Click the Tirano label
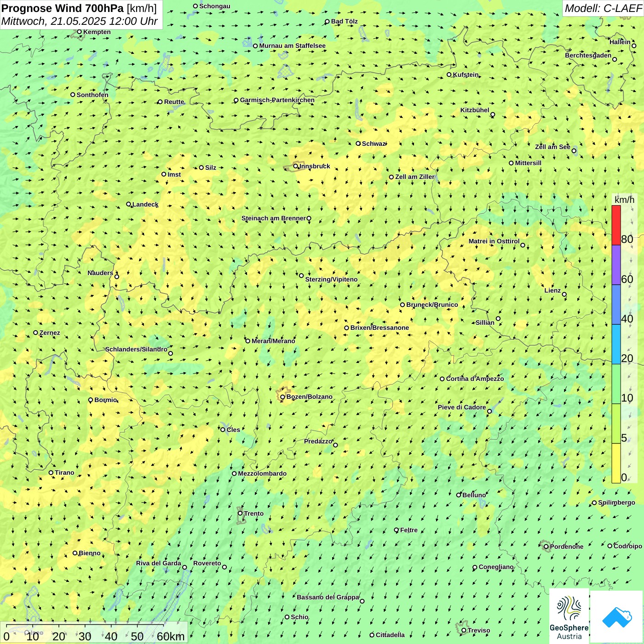644x644 pixels. (x=64, y=472)
